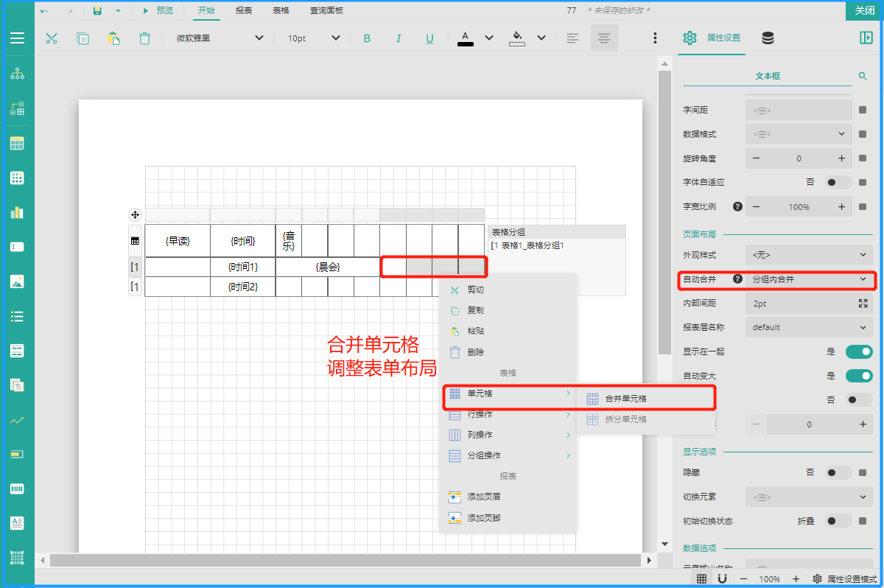Open the data source database panel
The width and height of the screenshot is (884, 588).
(768, 38)
